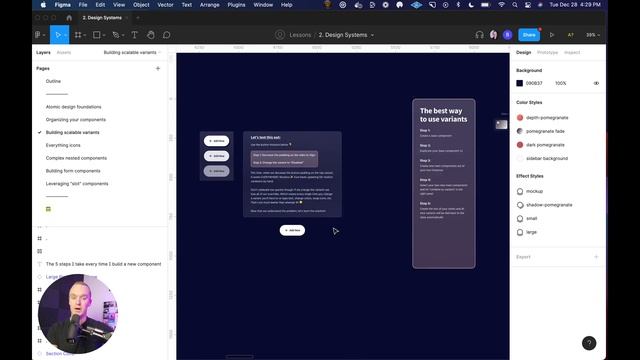Open Spotlight search in menu bar

click(515, 5)
